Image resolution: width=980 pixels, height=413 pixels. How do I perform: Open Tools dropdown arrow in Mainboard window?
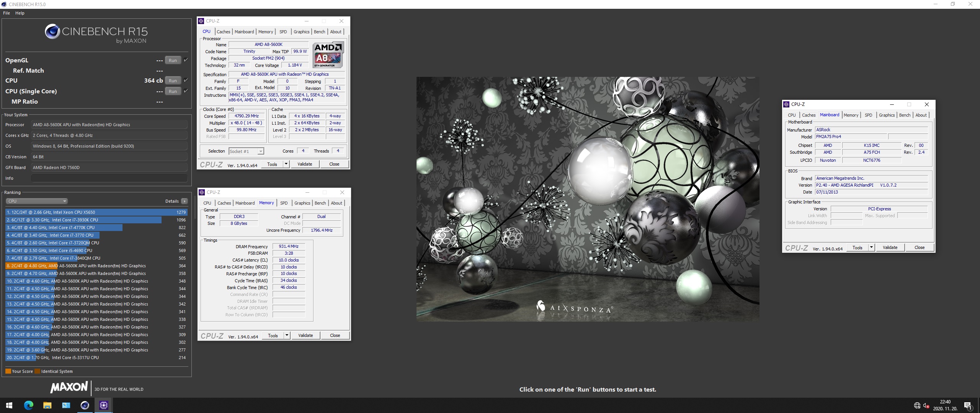(x=871, y=247)
